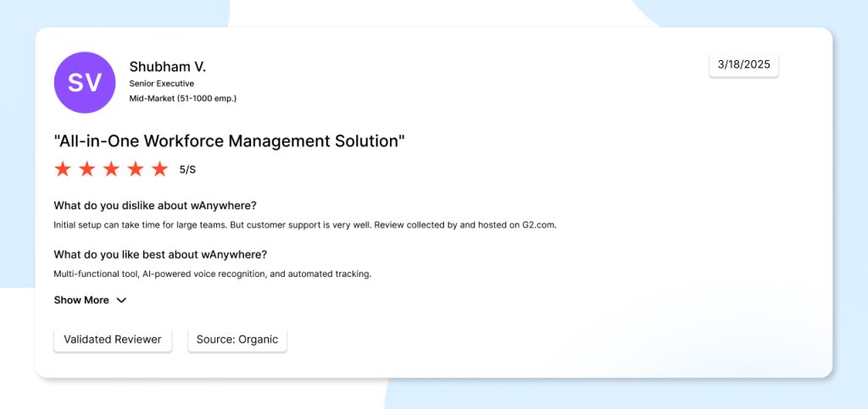Click the initial setup dislike answer text
This screenshot has width=868, height=409.
click(304, 225)
